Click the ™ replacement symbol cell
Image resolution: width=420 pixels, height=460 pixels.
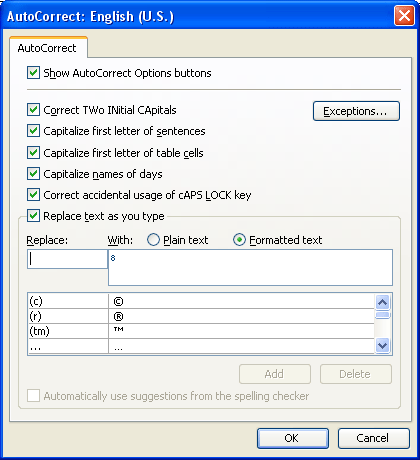(241, 331)
